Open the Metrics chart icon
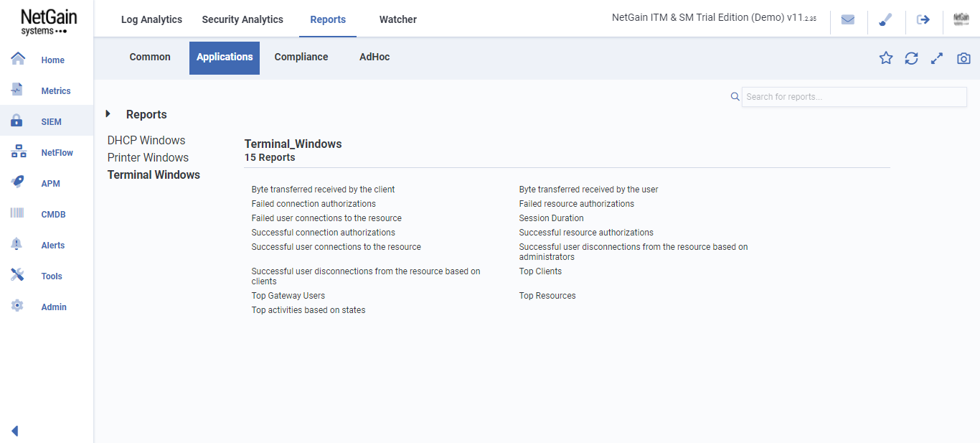 (x=17, y=90)
